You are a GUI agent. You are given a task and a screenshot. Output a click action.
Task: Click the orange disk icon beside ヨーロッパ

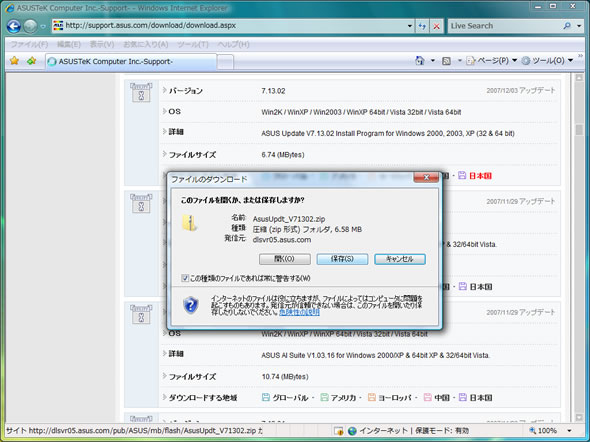[x=372, y=397]
